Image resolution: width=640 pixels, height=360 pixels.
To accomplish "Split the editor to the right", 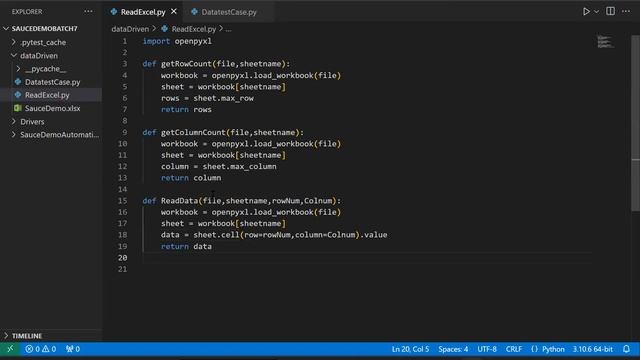I will click(610, 11).
